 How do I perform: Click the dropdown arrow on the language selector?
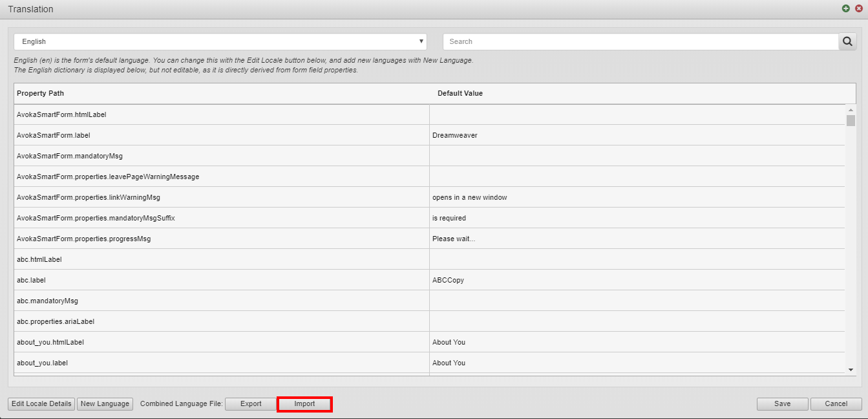[421, 41]
